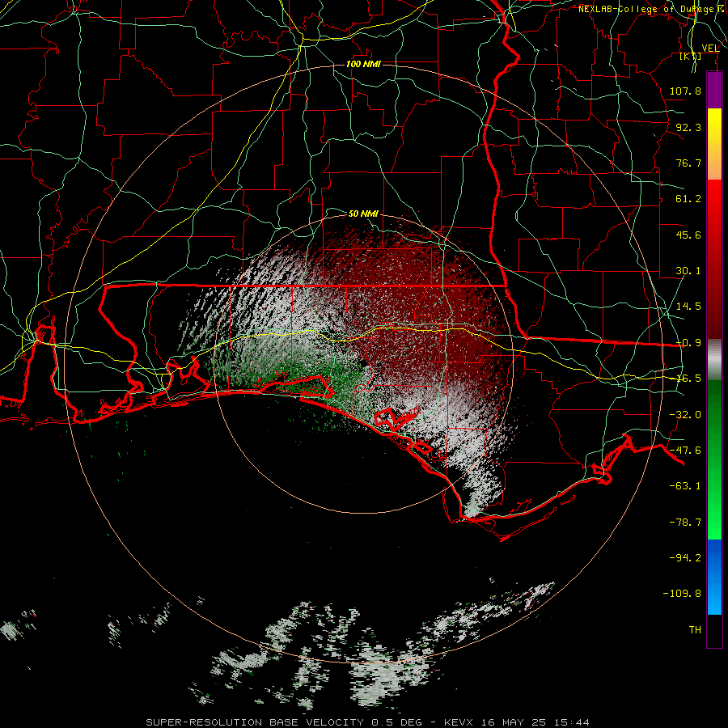Select the -109.8 velocity scale value

[x=683, y=594]
